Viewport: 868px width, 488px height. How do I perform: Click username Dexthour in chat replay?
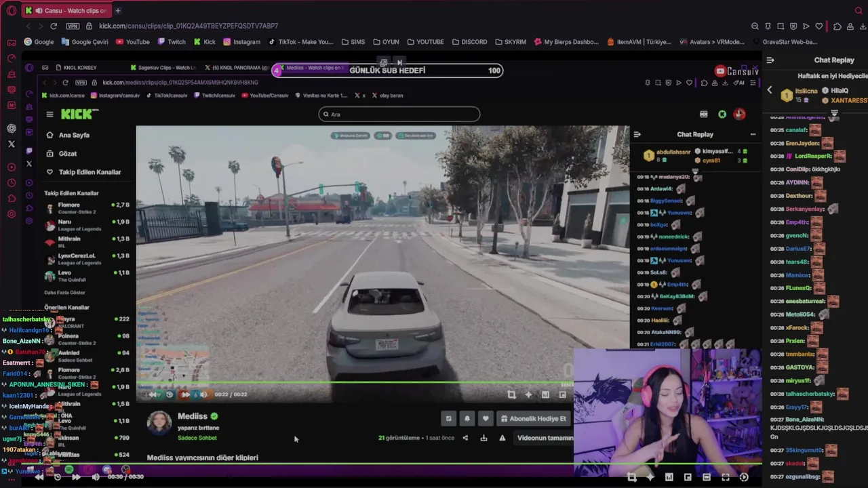tap(799, 196)
